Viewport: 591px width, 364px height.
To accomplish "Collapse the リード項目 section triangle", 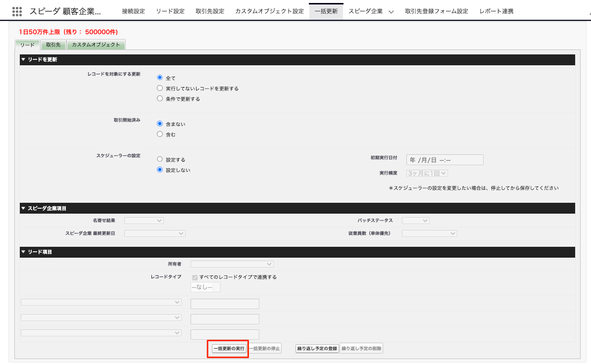I will pyautogui.click(x=23, y=252).
